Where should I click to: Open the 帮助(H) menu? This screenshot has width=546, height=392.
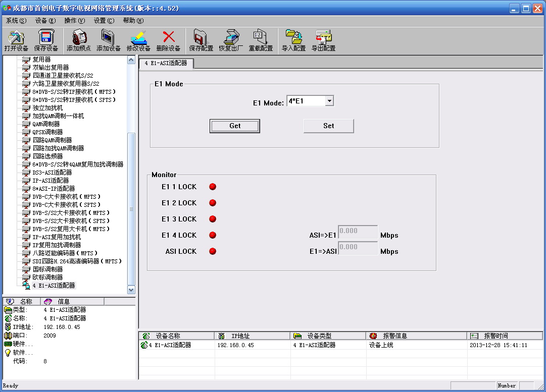pyautogui.click(x=133, y=21)
